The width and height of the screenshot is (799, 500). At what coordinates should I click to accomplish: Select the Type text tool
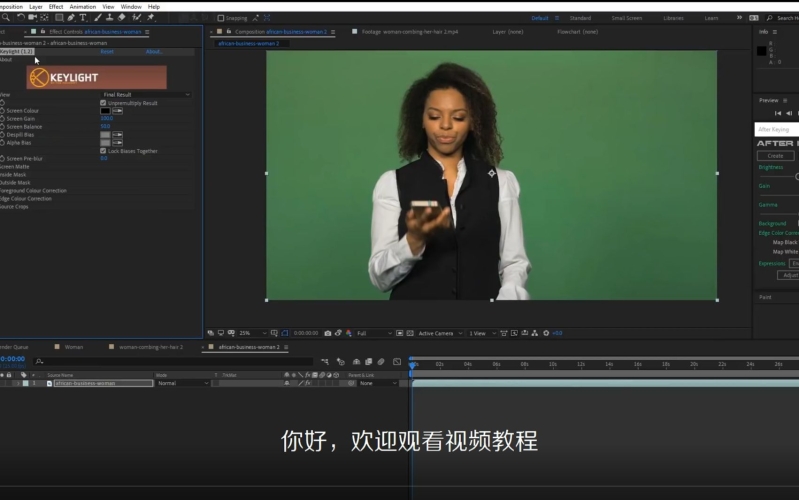pyautogui.click(x=83, y=17)
